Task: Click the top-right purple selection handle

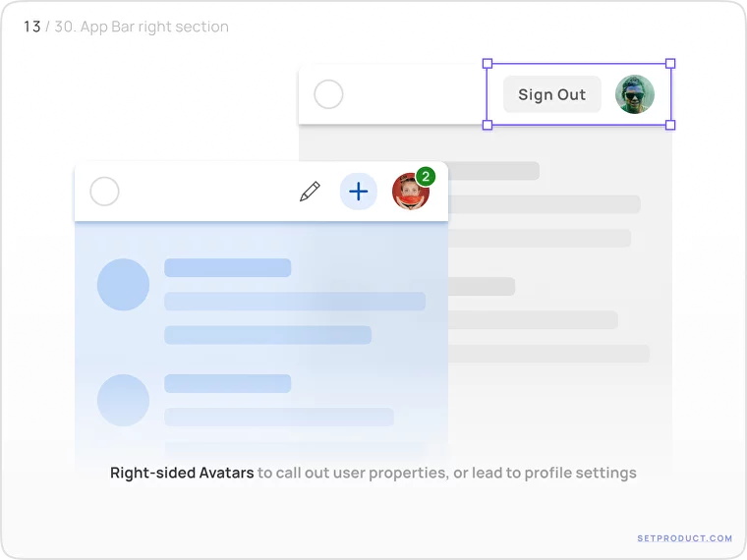Action: tap(670, 64)
